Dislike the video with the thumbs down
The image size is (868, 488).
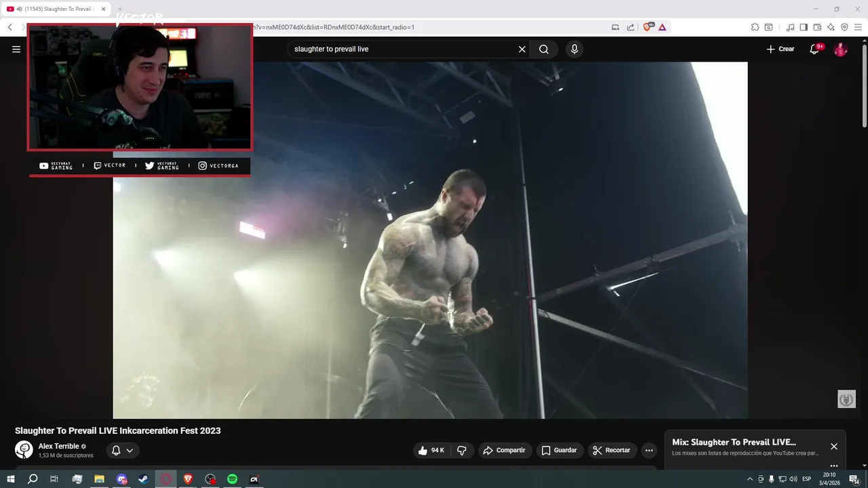[462, 450]
